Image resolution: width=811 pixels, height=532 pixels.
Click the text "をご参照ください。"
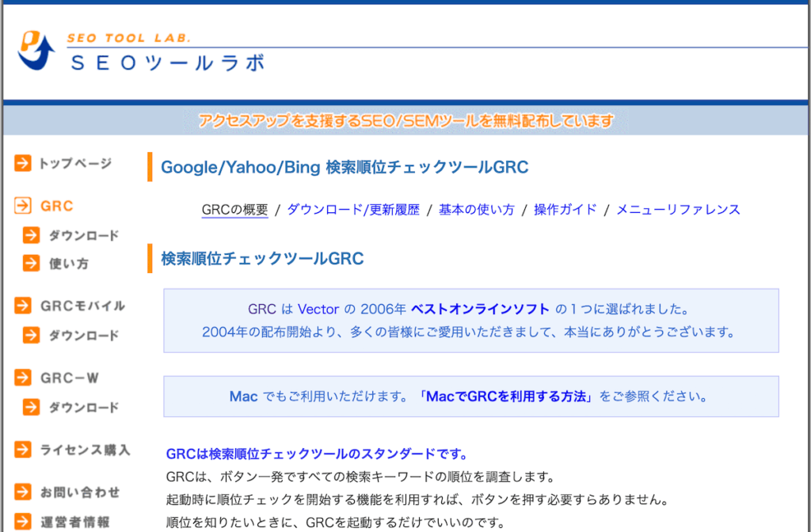653,397
